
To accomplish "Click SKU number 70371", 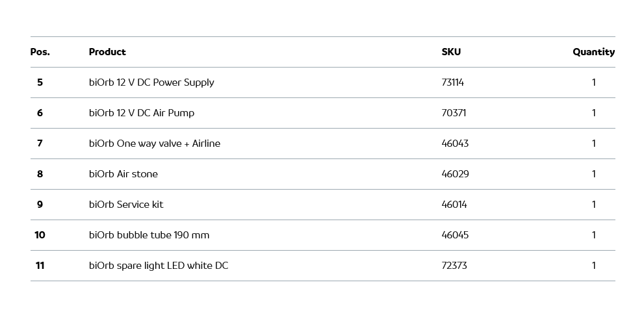I will pyautogui.click(x=454, y=113).
